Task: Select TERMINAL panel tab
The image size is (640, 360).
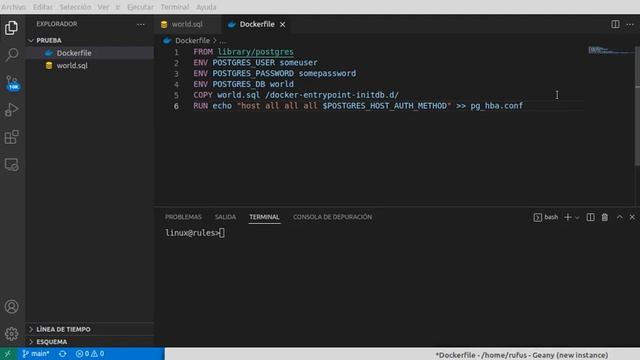Action: click(264, 217)
